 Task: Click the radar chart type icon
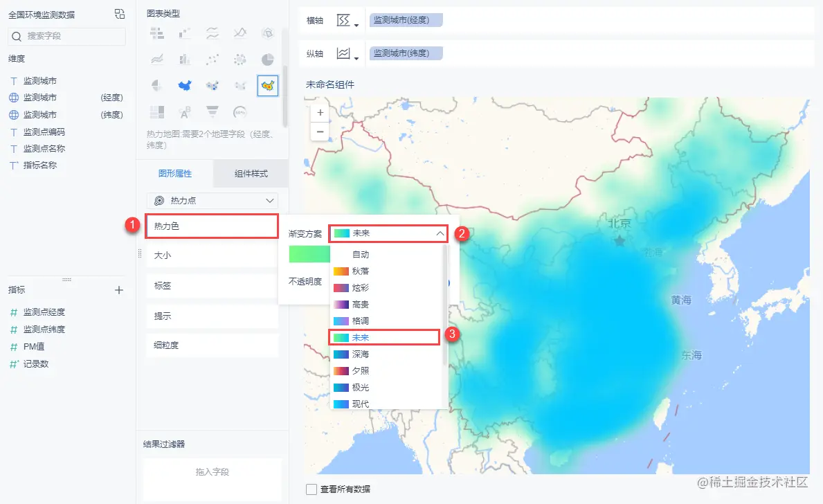(269, 33)
